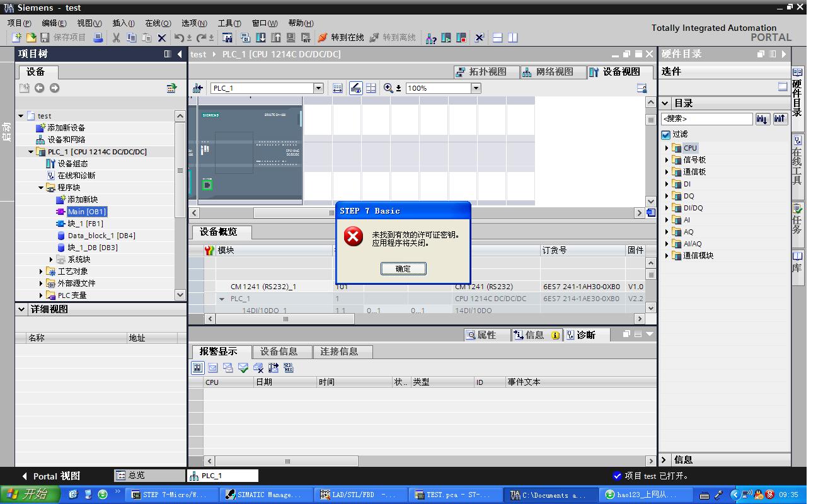Image resolution: width=823 pixels, height=504 pixels.
Task: Open the 100% zoom level dropdown
Action: pyautogui.click(x=476, y=88)
